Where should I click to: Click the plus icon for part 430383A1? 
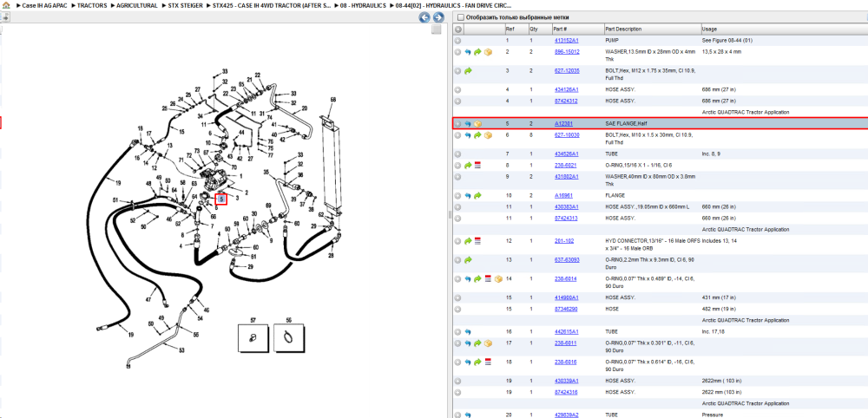coord(457,206)
